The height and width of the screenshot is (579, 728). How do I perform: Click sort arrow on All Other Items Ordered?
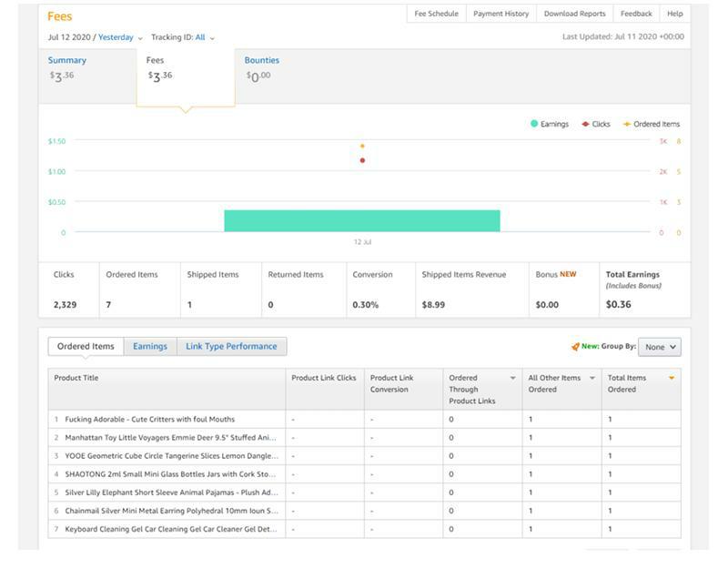(x=591, y=378)
